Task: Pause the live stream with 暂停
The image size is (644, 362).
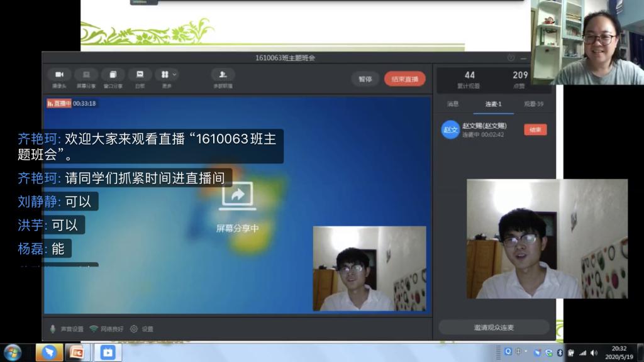Action: tap(365, 79)
